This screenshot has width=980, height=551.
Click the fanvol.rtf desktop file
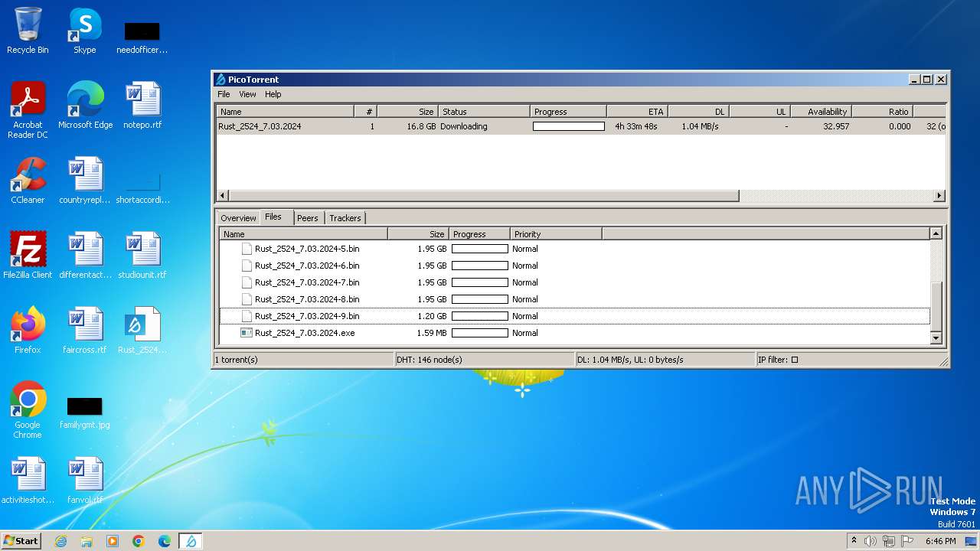tap(85, 481)
